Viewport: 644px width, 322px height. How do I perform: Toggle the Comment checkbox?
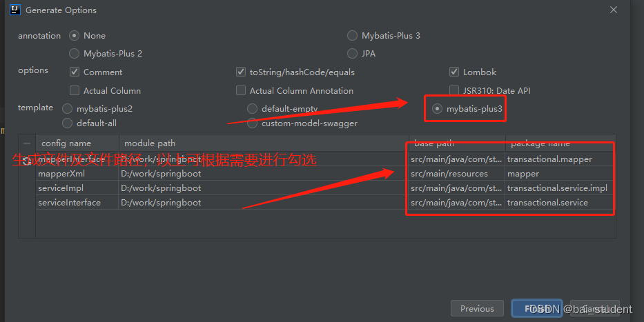coord(75,72)
